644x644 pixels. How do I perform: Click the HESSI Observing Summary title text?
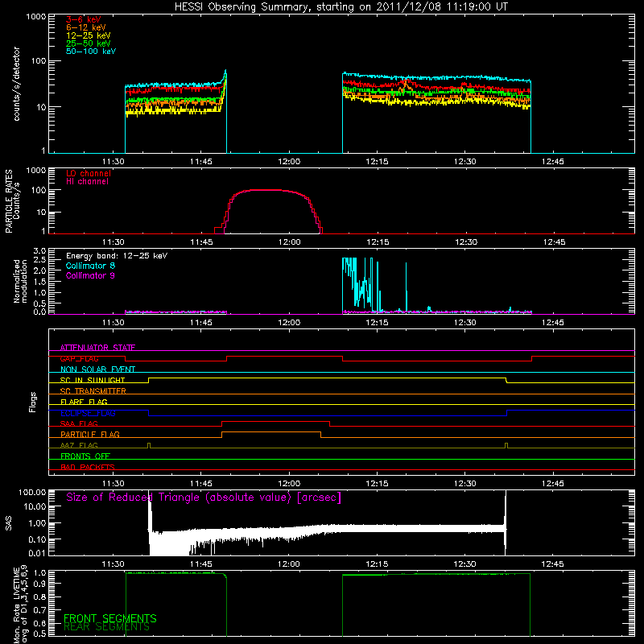point(341,6)
